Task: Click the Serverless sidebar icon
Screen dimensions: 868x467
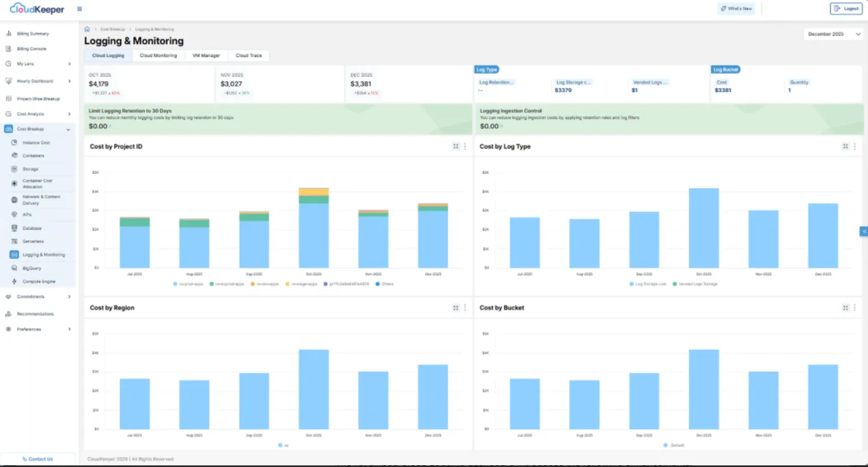Action: click(x=14, y=241)
